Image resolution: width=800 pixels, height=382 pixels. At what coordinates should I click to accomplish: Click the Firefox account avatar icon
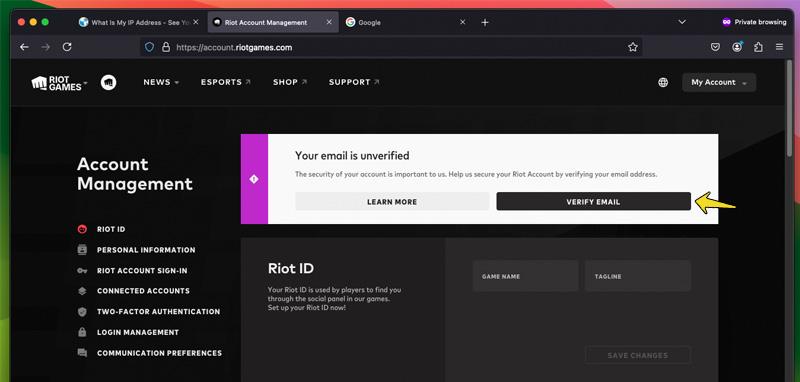click(x=737, y=47)
